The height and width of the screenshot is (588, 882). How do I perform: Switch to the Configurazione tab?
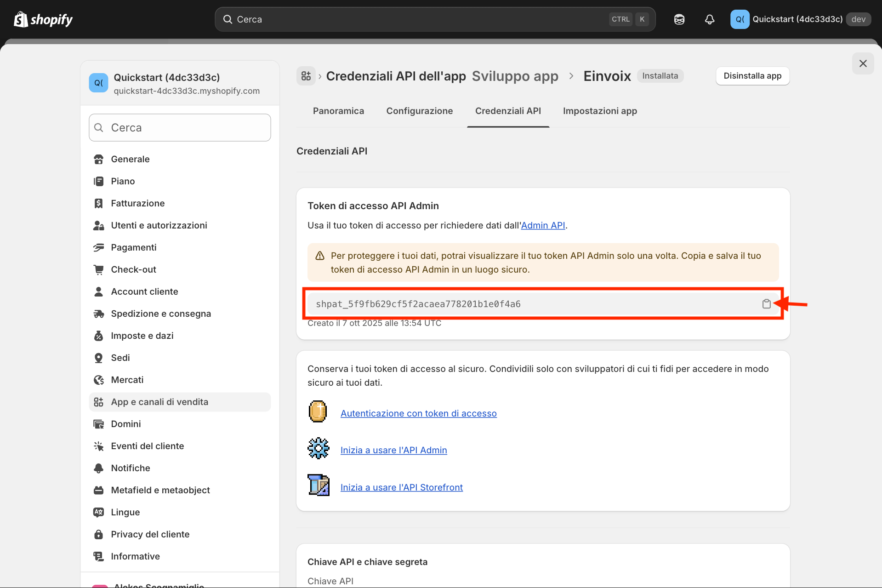(x=419, y=111)
